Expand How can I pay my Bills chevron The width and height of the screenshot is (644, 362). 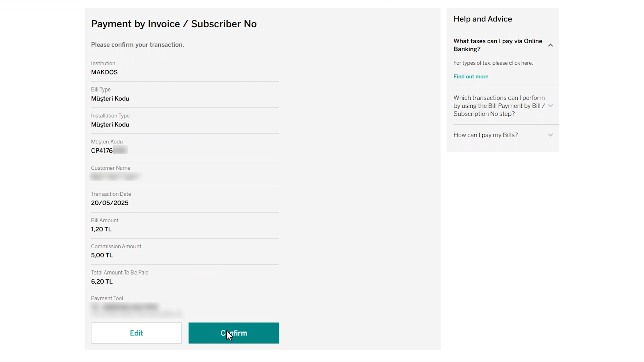click(550, 135)
